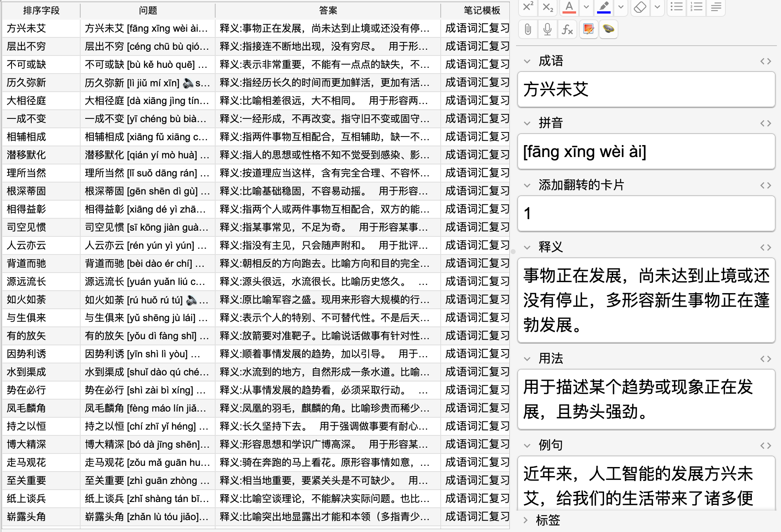This screenshot has height=532, width=781.
Task: Select the 走马观花 row
Action: 256,463
